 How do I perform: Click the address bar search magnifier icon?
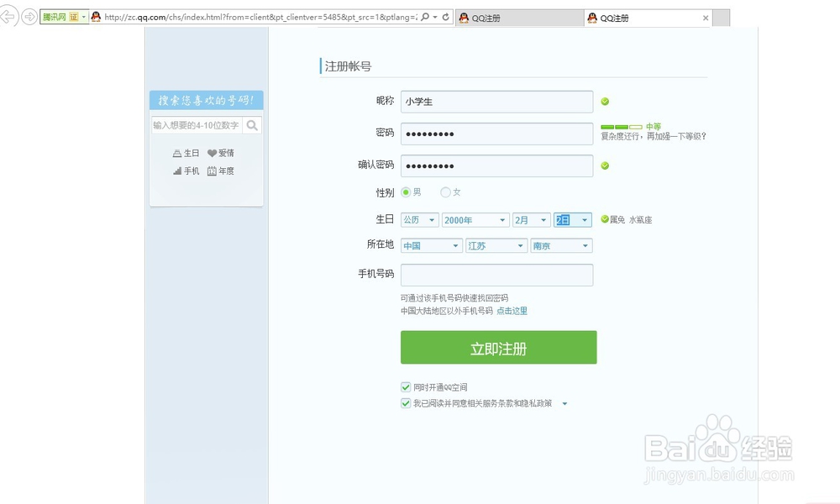click(x=425, y=17)
